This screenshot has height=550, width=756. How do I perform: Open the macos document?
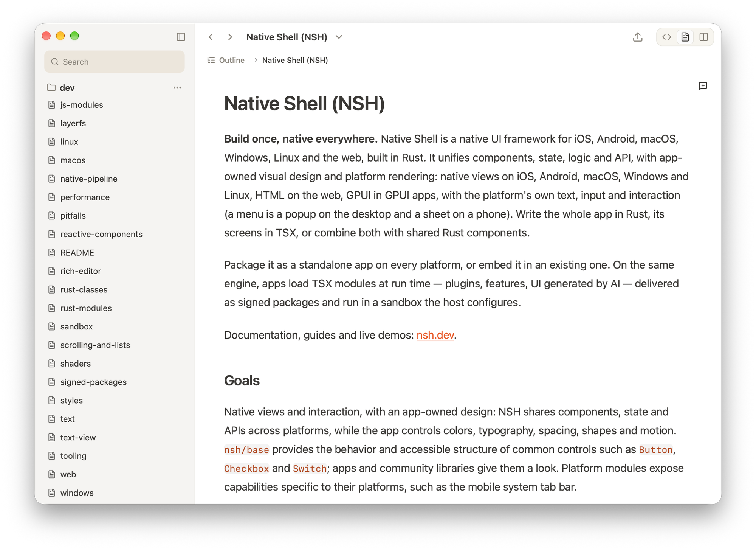115,160
